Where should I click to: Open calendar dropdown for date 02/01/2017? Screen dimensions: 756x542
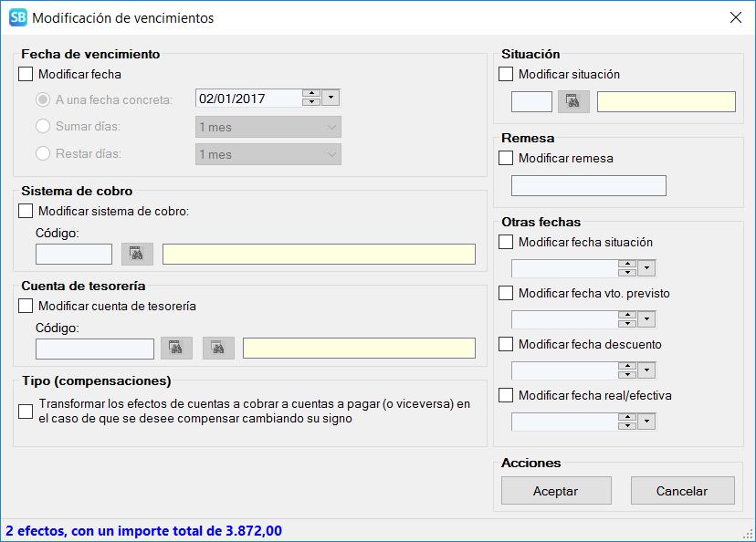331,99
